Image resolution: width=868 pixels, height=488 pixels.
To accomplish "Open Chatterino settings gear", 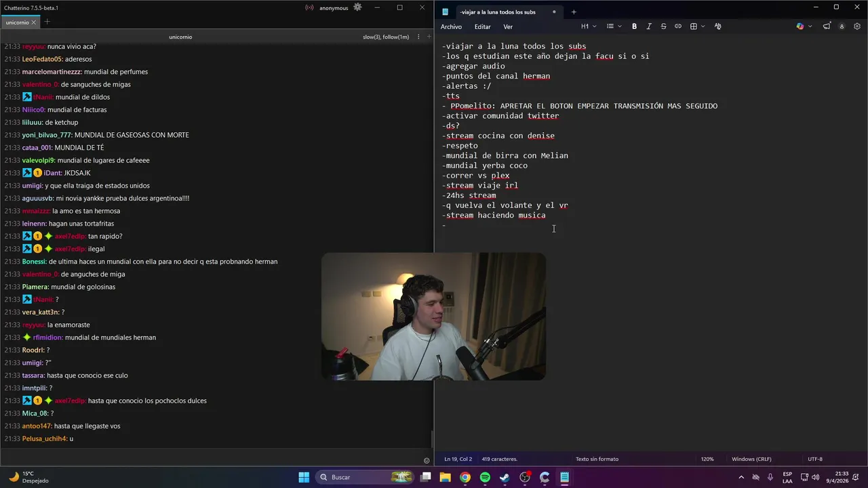I will [357, 7].
